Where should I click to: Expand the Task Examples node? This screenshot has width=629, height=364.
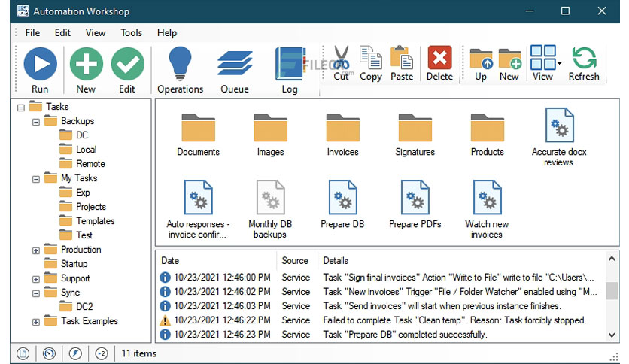click(36, 322)
